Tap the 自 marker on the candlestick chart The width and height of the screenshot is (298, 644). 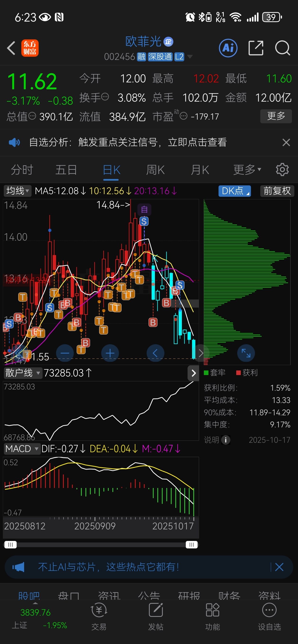click(x=144, y=210)
